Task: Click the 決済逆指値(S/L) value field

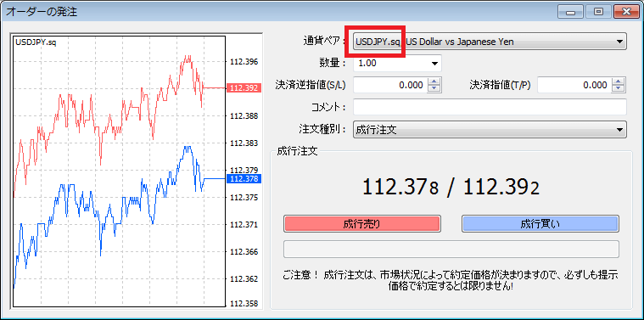Action: 390,85
